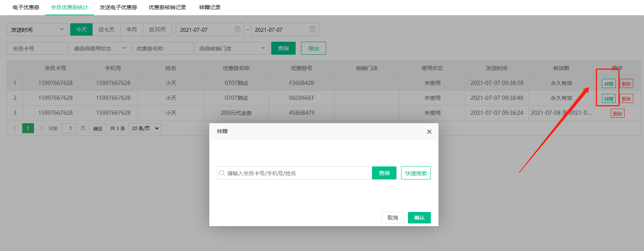Go to previous page arrow
The image size is (644, 251).
(15, 128)
